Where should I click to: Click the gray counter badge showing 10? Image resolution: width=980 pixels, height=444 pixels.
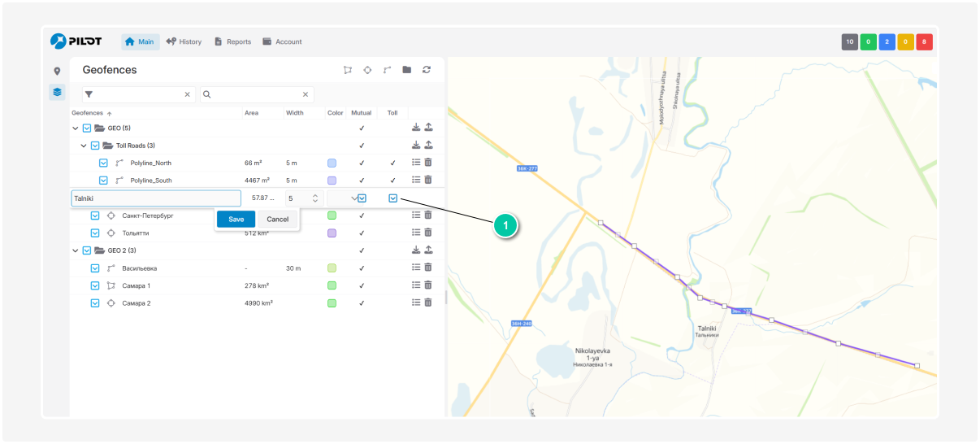(x=850, y=41)
